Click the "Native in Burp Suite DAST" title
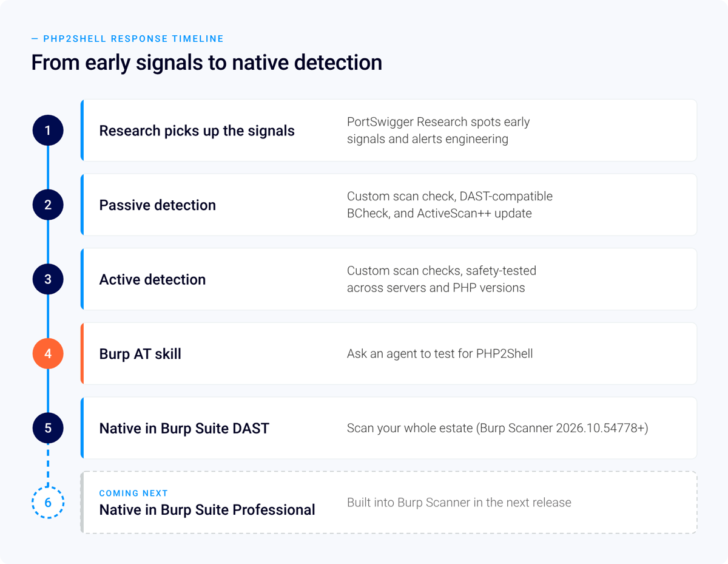Image resolution: width=728 pixels, height=564 pixels. tap(184, 428)
